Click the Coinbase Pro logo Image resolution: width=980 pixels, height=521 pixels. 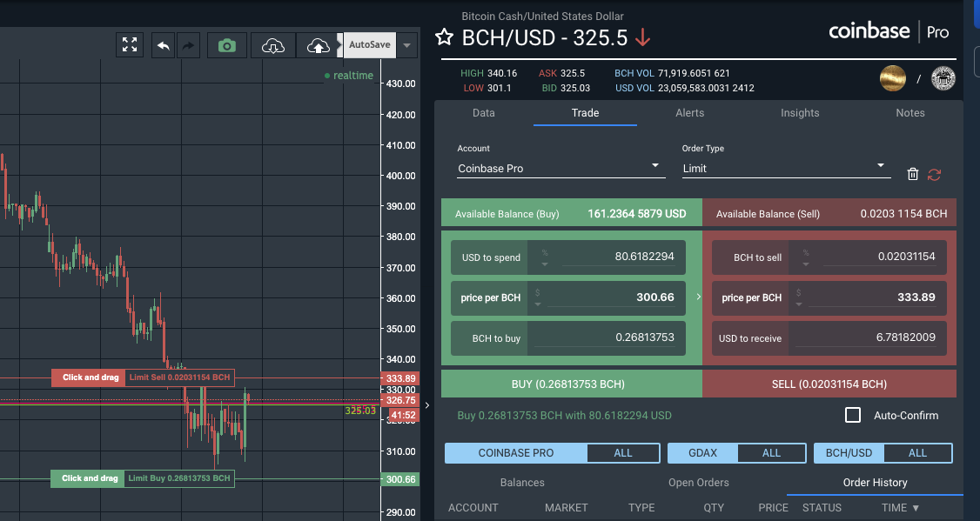click(889, 31)
